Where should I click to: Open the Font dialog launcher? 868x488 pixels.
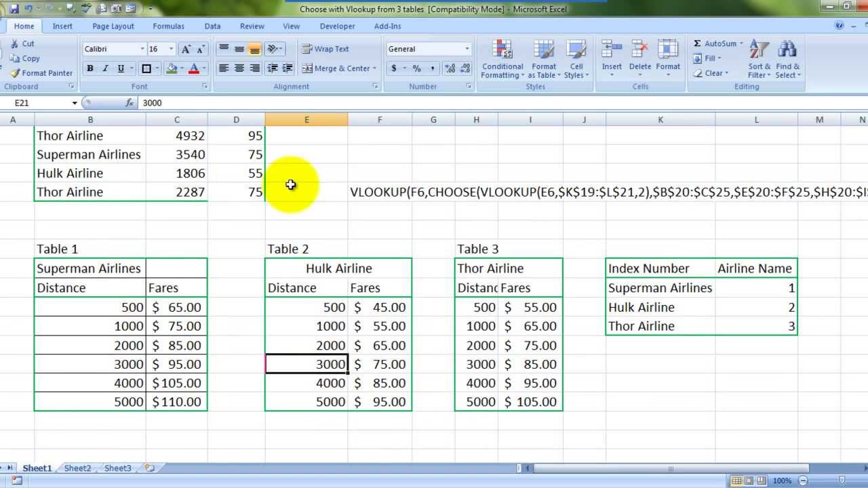[205, 87]
